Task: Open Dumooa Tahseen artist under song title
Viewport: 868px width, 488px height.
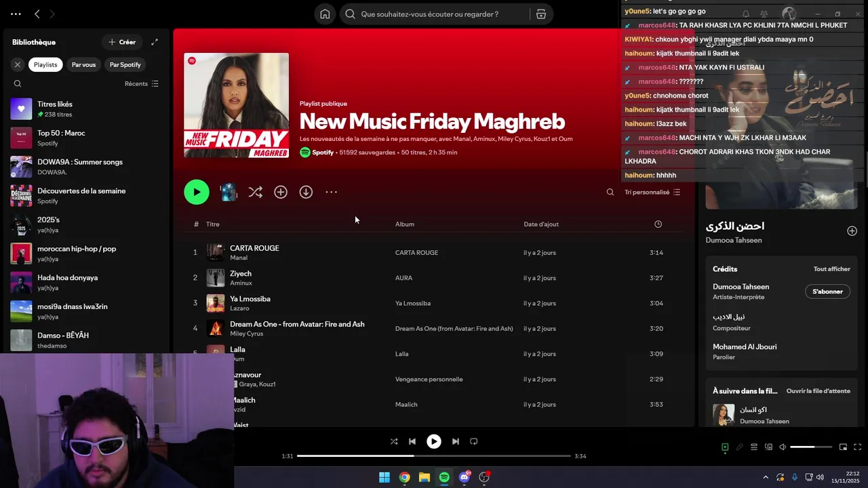Action: click(x=734, y=241)
